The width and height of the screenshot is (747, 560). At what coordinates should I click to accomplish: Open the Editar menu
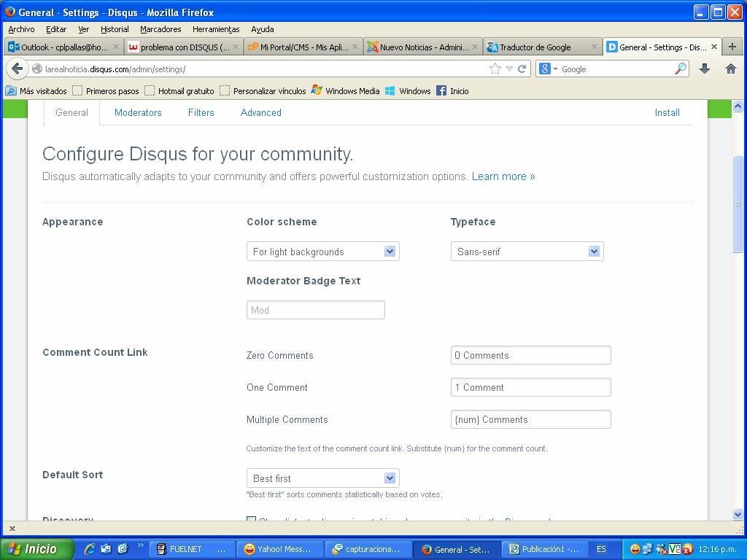click(56, 29)
